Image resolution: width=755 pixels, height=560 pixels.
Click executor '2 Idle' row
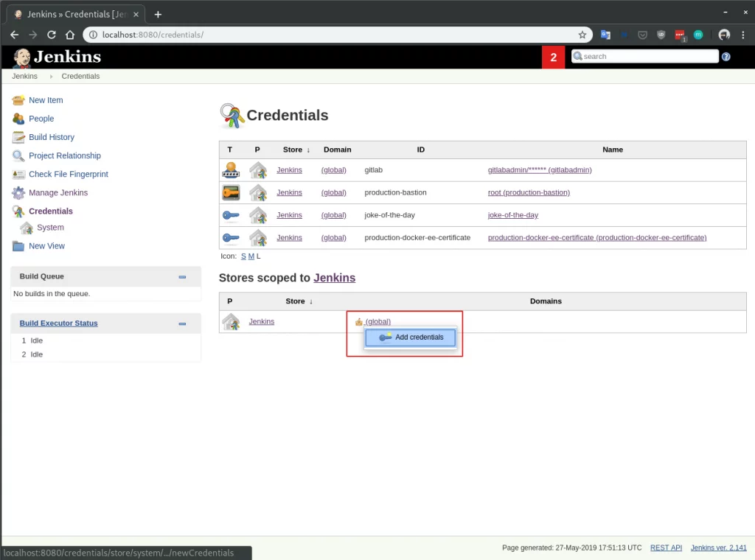click(x=32, y=354)
